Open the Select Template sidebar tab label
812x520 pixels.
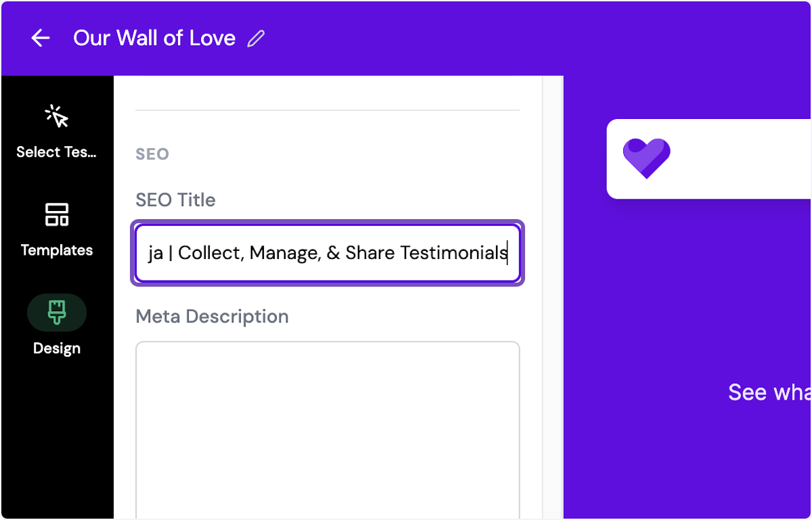tap(57, 152)
